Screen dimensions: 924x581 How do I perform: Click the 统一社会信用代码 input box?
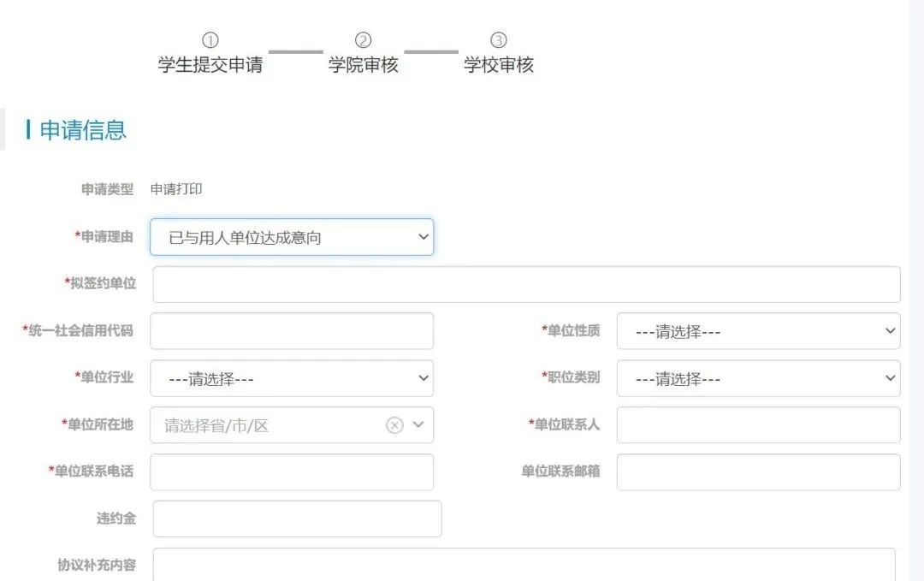(291, 331)
